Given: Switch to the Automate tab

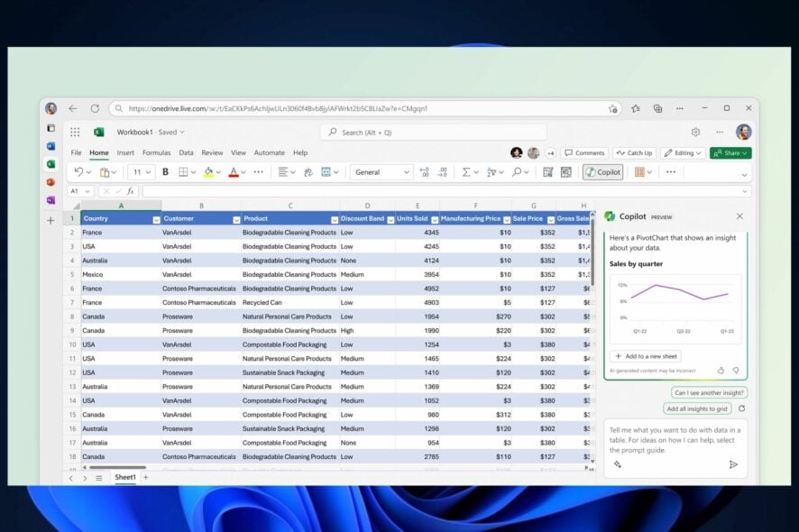Looking at the screenshot, I should pos(269,152).
